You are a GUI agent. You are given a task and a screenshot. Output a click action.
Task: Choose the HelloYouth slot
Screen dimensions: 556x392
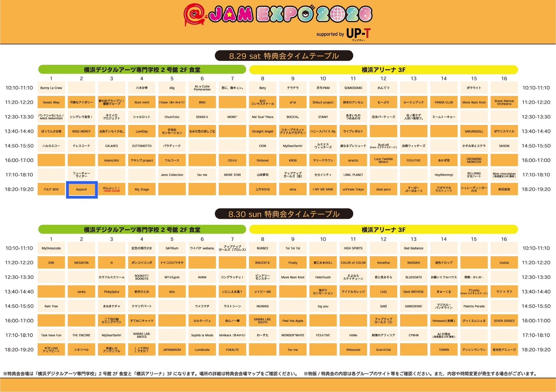tap(323, 277)
